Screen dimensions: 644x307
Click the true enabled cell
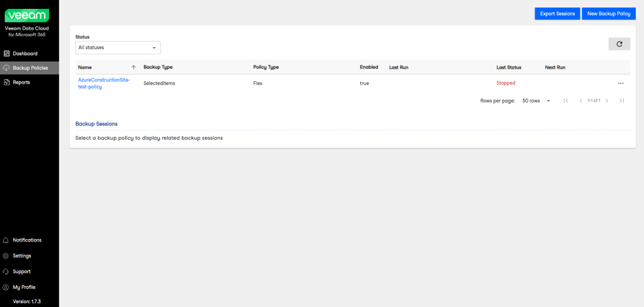tap(364, 83)
